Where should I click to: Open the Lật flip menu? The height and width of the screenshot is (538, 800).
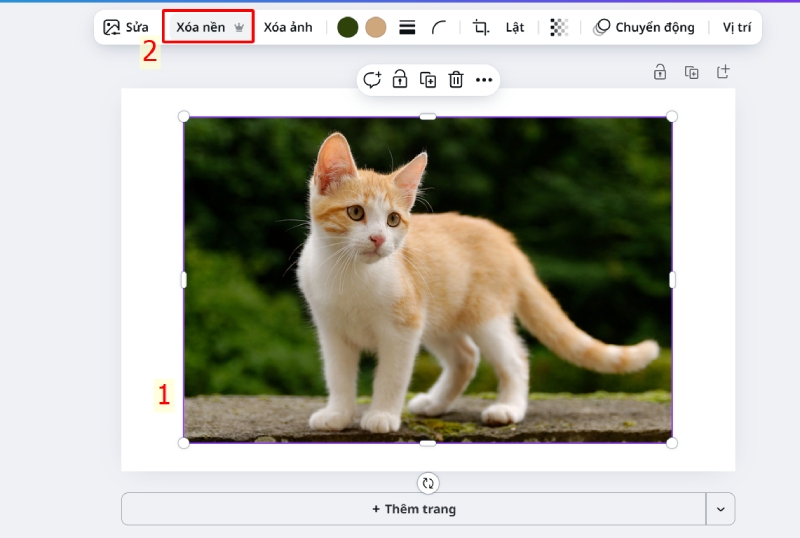click(515, 27)
